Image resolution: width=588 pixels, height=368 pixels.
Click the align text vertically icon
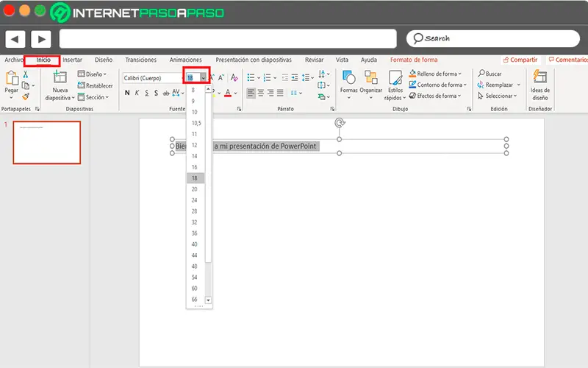321,85
